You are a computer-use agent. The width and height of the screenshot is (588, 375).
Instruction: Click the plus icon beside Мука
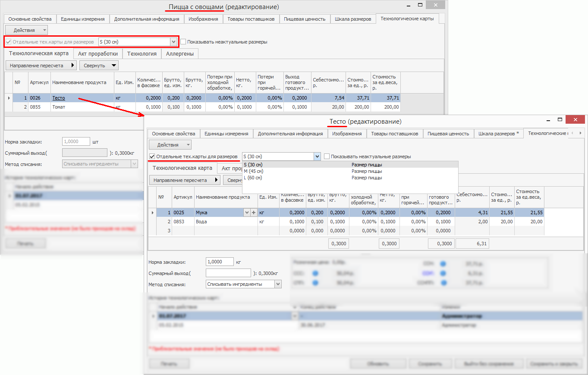click(x=254, y=212)
